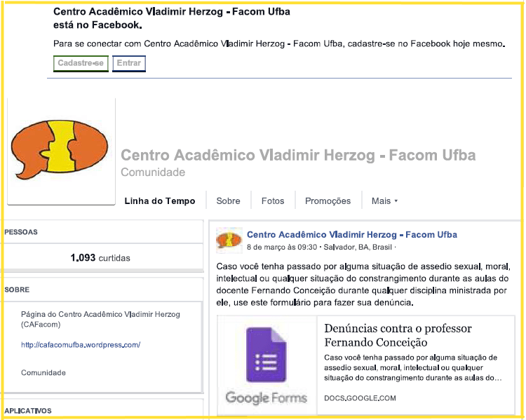Click the Pessoas section header
The image size is (526, 420).
(21, 232)
